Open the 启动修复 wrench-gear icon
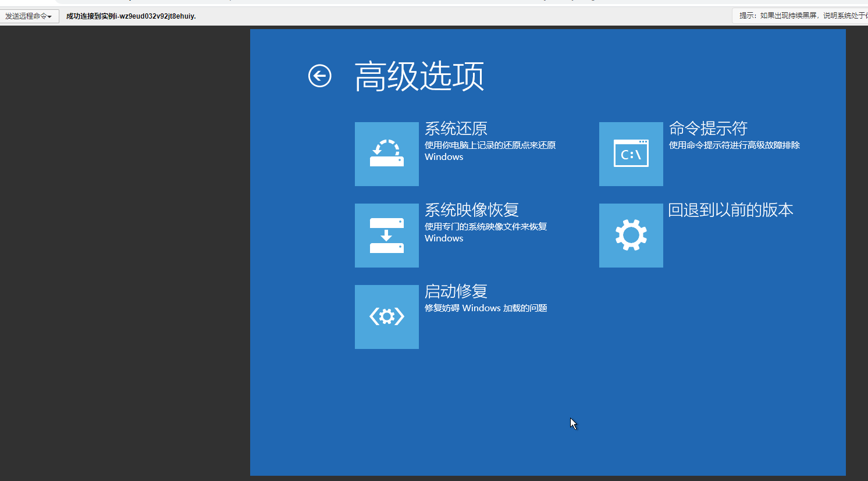 (x=386, y=317)
